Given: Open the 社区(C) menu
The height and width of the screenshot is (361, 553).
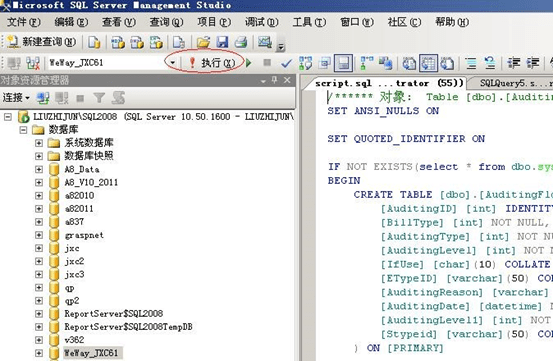Looking at the screenshot, I should (x=404, y=22).
